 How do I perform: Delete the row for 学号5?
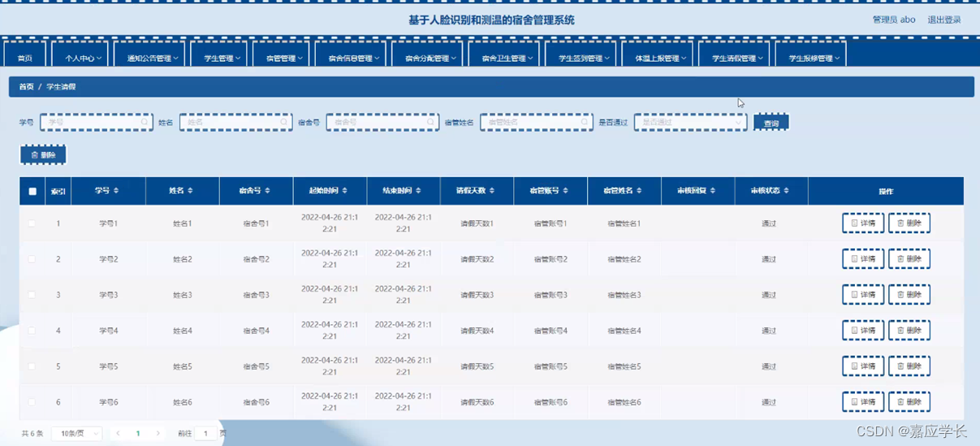pos(909,366)
